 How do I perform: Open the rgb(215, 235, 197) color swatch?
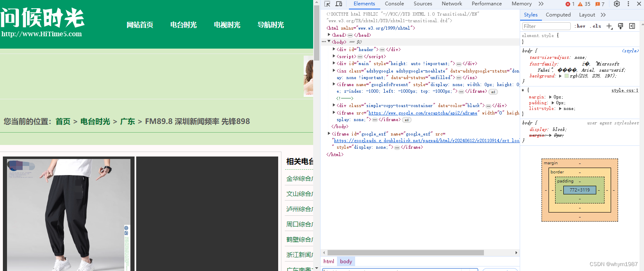point(566,76)
